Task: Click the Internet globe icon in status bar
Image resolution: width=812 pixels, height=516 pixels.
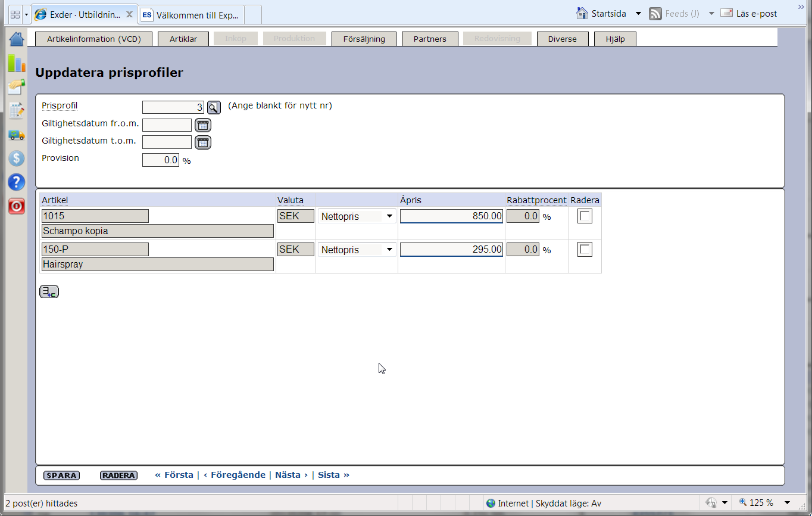Action: click(491, 503)
